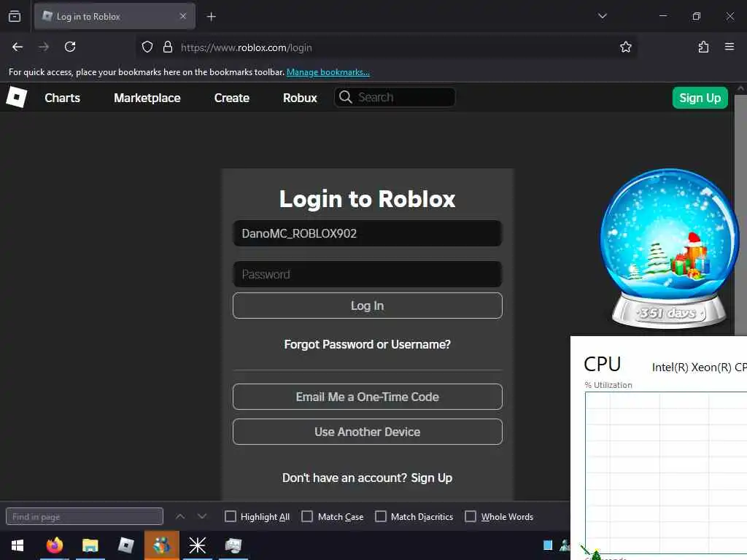Bookmark this page with the star icon
The image size is (747, 560).
point(625,47)
